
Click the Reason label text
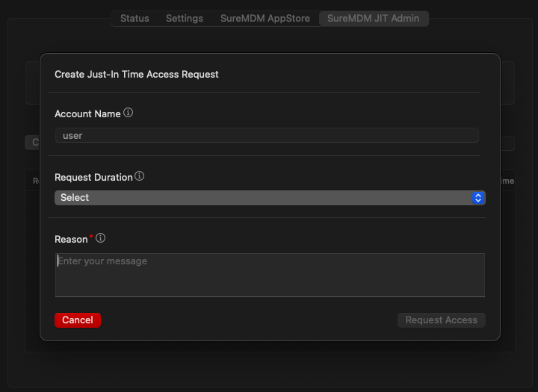coord(71,240)
